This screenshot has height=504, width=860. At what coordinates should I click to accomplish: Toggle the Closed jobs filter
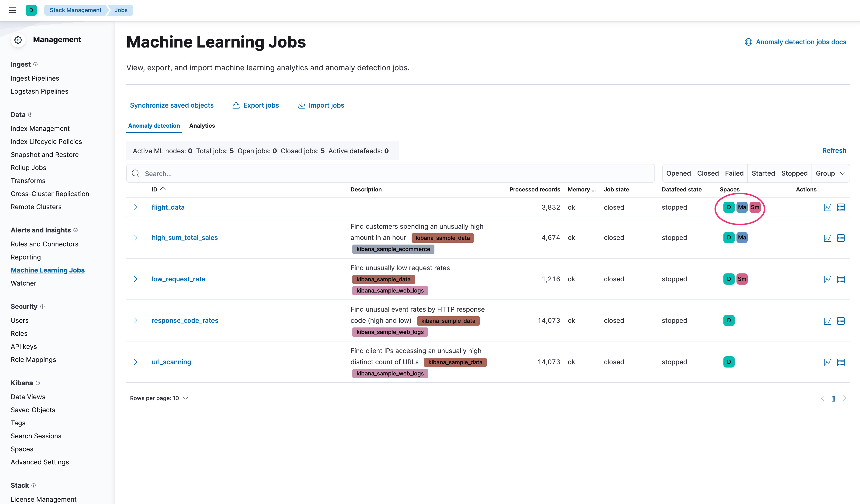(707, 173)
